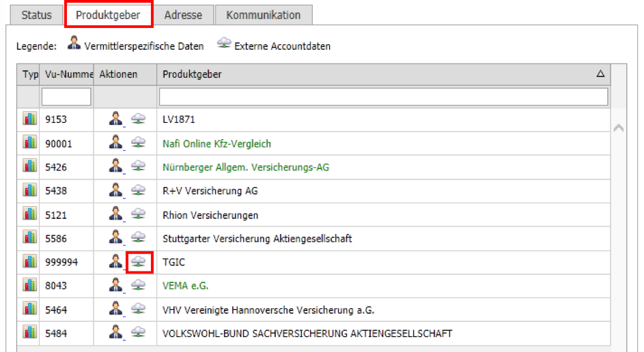Open broker-specific data for R+V Versicherung AG
The image size is (644, 352).
click(x=116, y=191)
